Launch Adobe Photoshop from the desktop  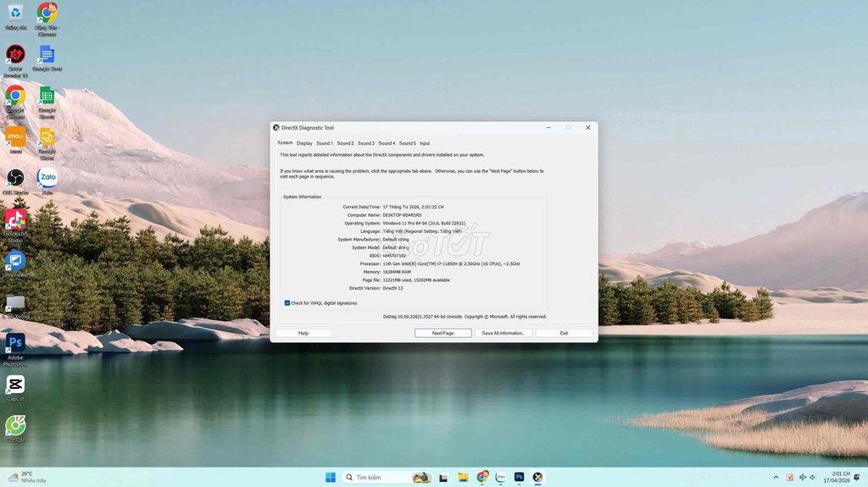[15, 350]
